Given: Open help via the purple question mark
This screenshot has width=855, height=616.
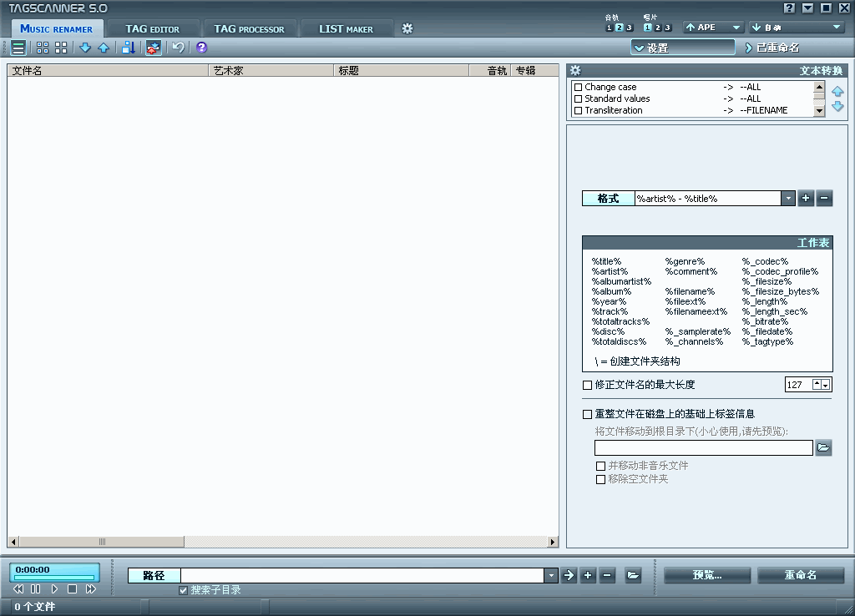Looking at the screenshot, I should click(201, 48).
